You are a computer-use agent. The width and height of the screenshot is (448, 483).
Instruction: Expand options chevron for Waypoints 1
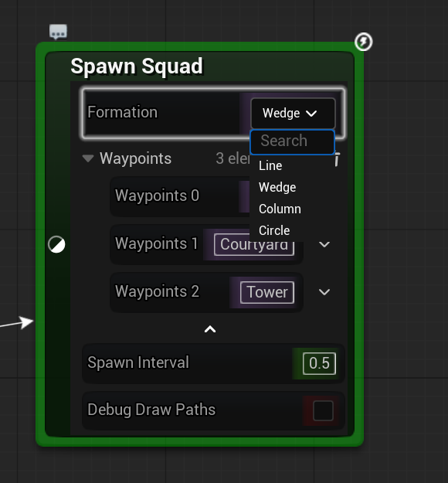pyautogui.click(x=324, y=244)
